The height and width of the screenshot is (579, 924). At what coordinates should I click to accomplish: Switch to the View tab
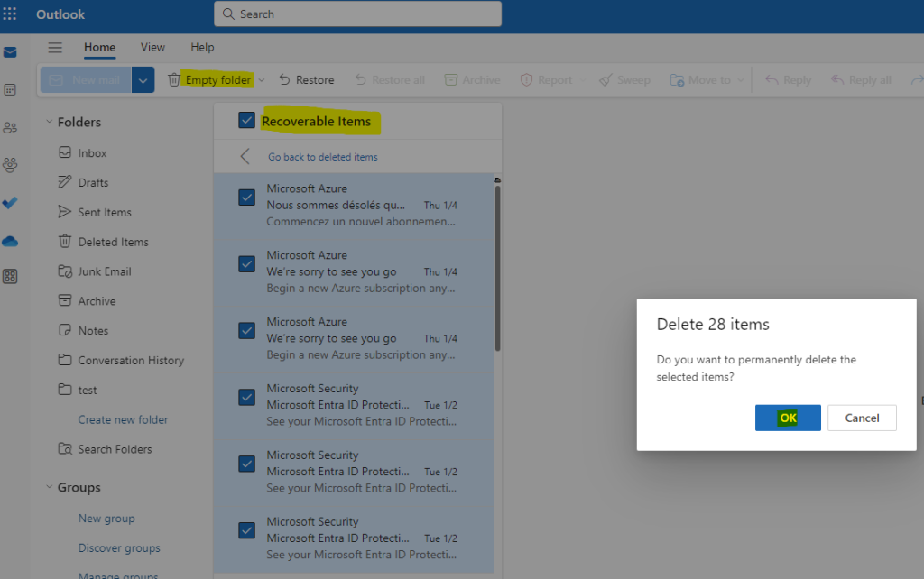pos(152,47)
